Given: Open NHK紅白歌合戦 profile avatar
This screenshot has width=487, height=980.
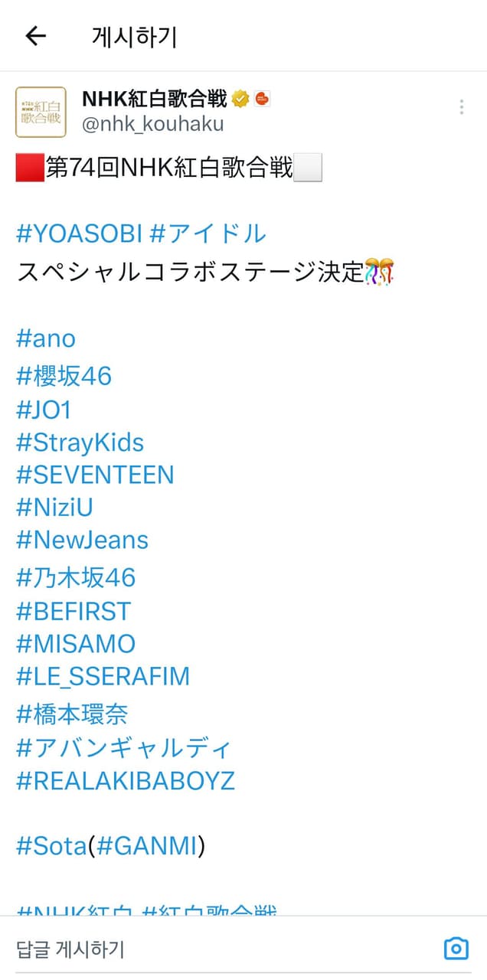Looking at the screenshot, I should coord(41,112).
